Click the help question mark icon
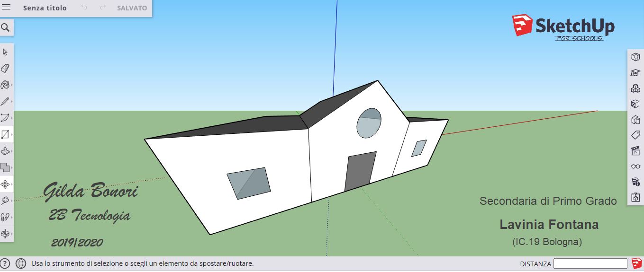Screen dimensions: 644x272 pyautogui.click(x=5, y=263)
